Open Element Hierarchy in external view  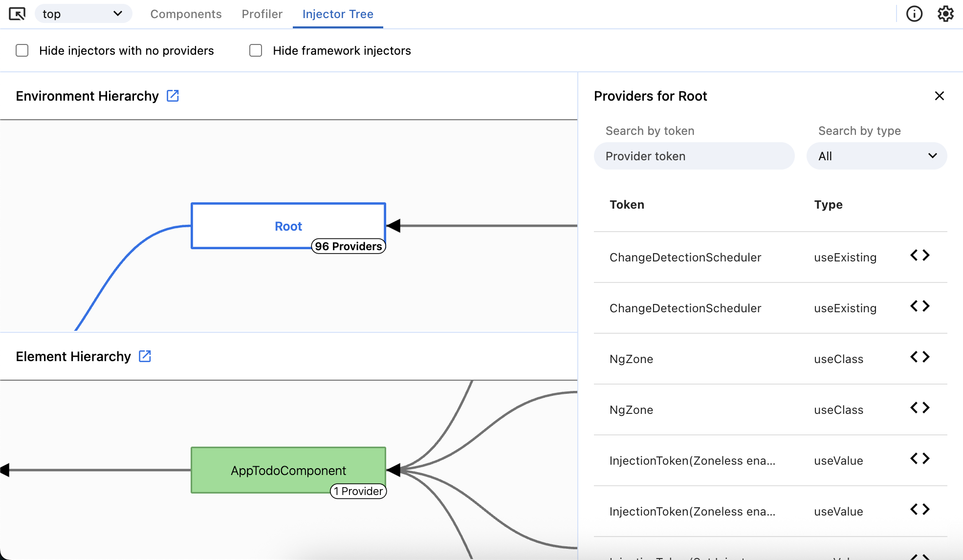(x=145, y=356)
